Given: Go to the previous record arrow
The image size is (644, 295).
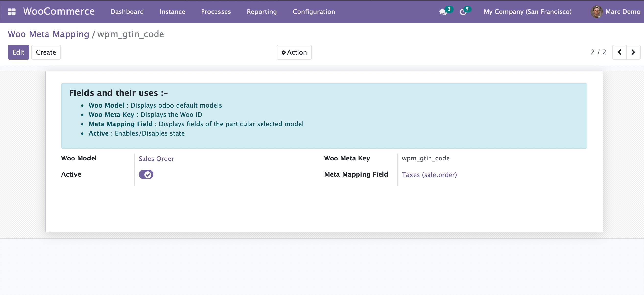Looking at the screenshot, I should pos(620,52).
